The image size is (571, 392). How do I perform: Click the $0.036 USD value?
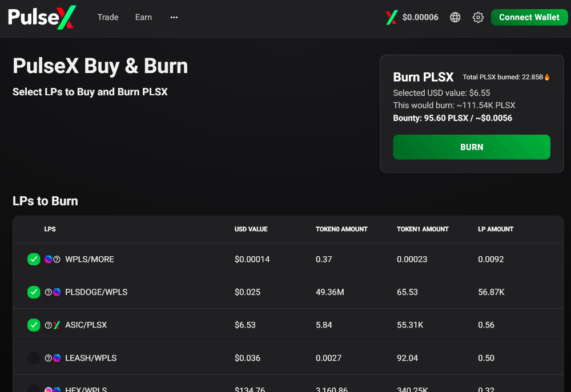(248, 358)
